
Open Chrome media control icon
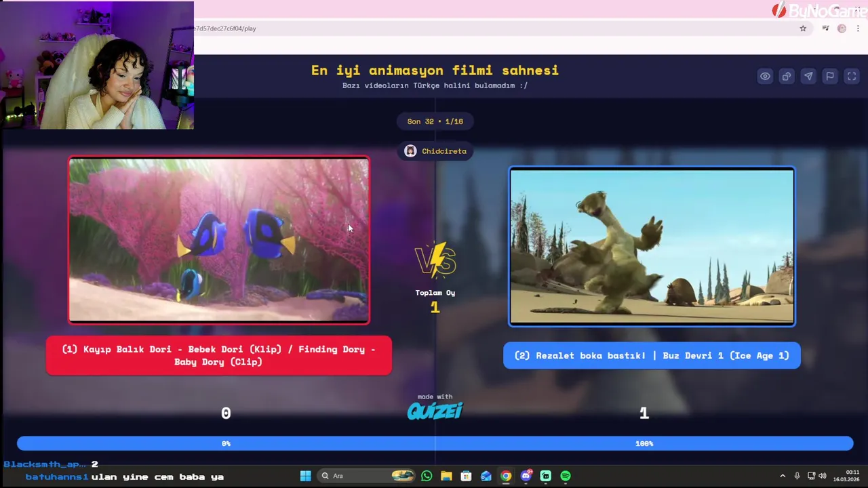click(825, 28)
